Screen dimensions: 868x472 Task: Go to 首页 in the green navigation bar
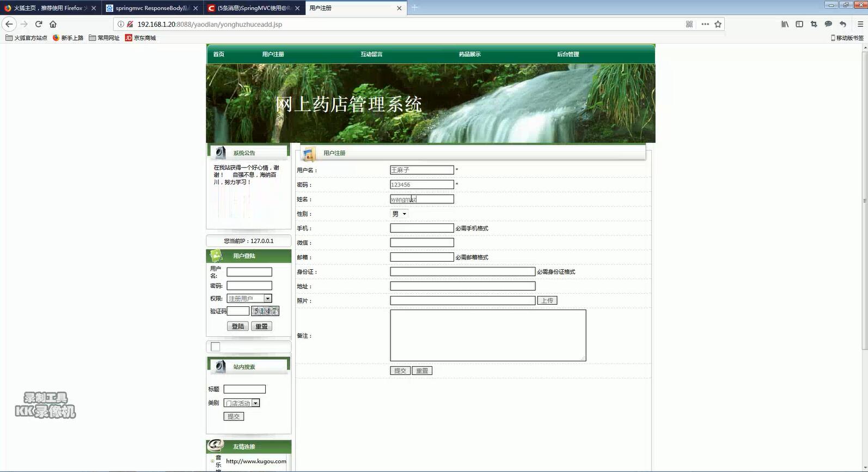click(218, 54)
